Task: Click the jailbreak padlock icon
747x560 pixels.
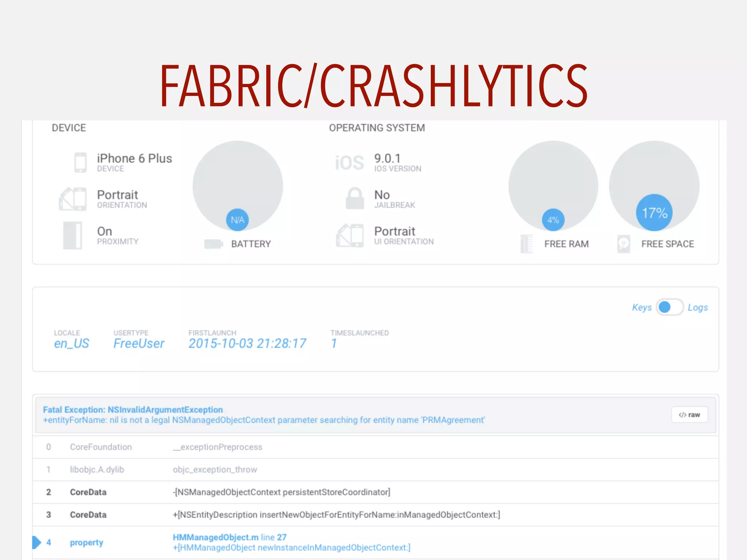Action: (355, 198)
